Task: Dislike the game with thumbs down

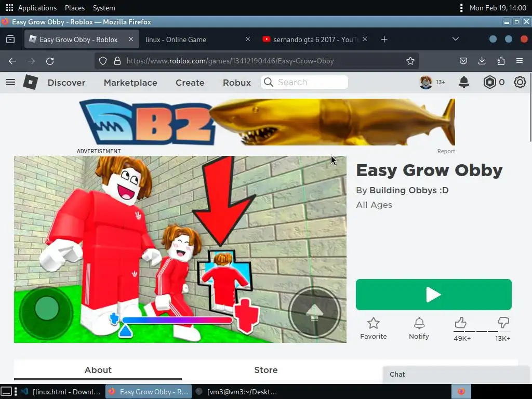Action: click(503, 323)
